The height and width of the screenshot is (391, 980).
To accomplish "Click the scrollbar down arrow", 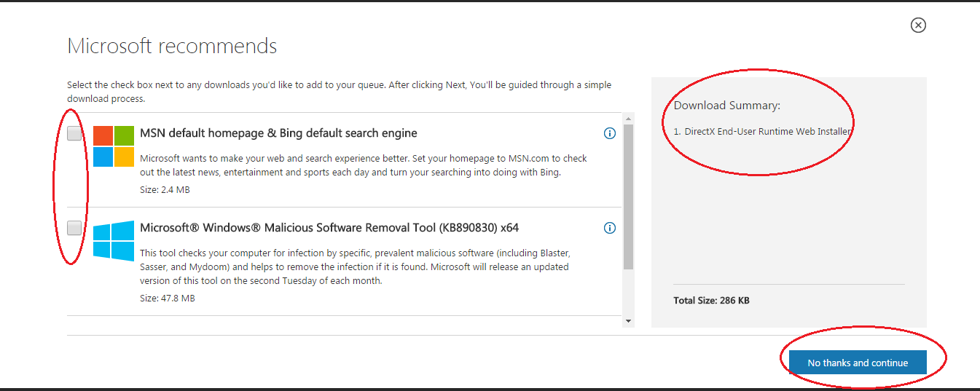I will [628, 320].
